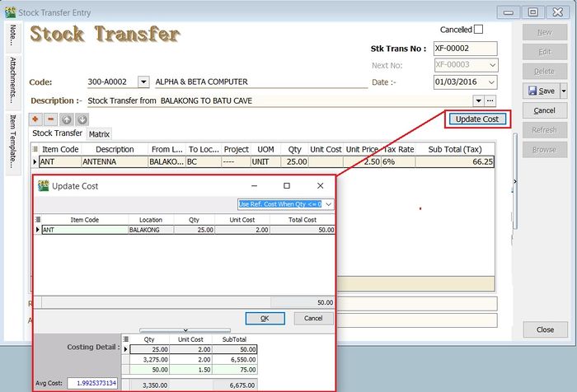Open the 'Use Ref. Cost When Qty <= 0' dropdown
The image size is (577, 392).
point(328,203)
